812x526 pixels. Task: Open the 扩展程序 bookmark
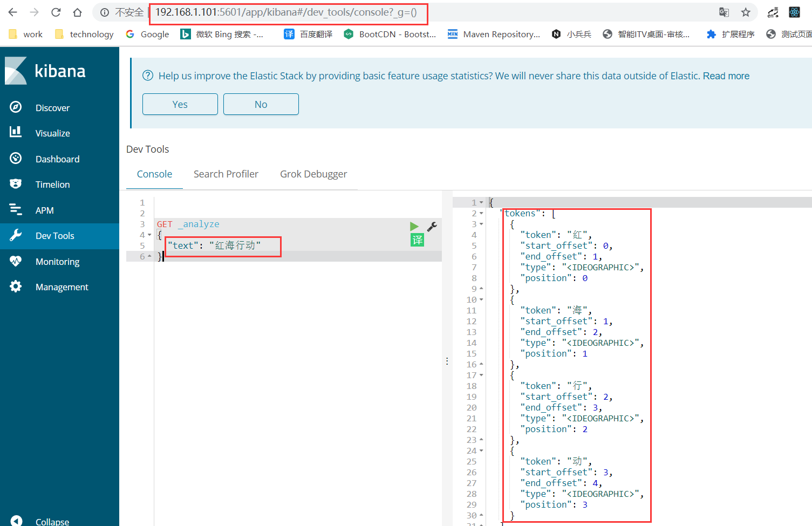click(731, 34)
